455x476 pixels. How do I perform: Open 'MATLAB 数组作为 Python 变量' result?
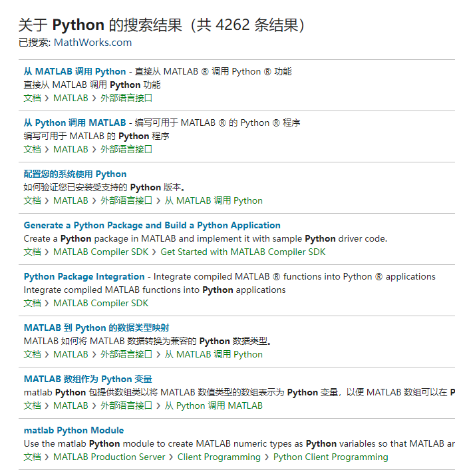(88, 379)
